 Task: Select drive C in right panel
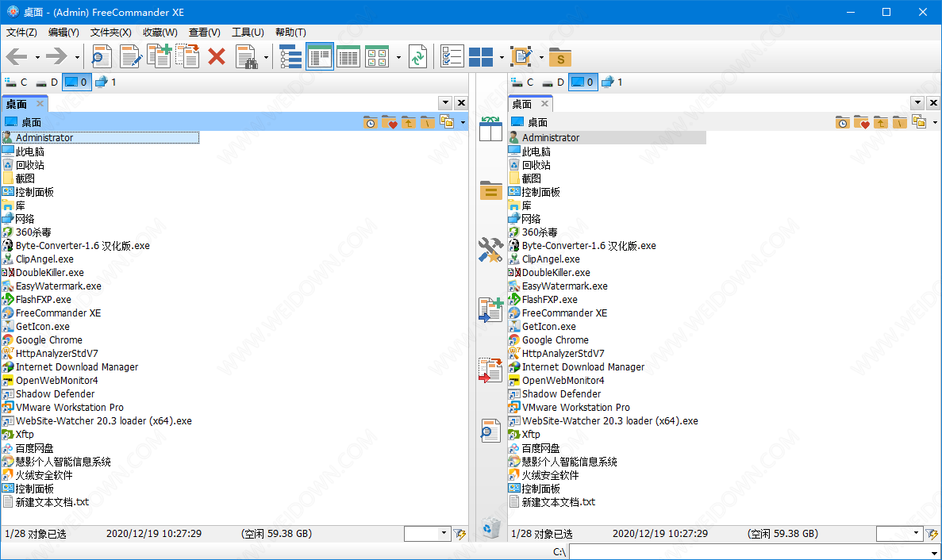point(523,82)
